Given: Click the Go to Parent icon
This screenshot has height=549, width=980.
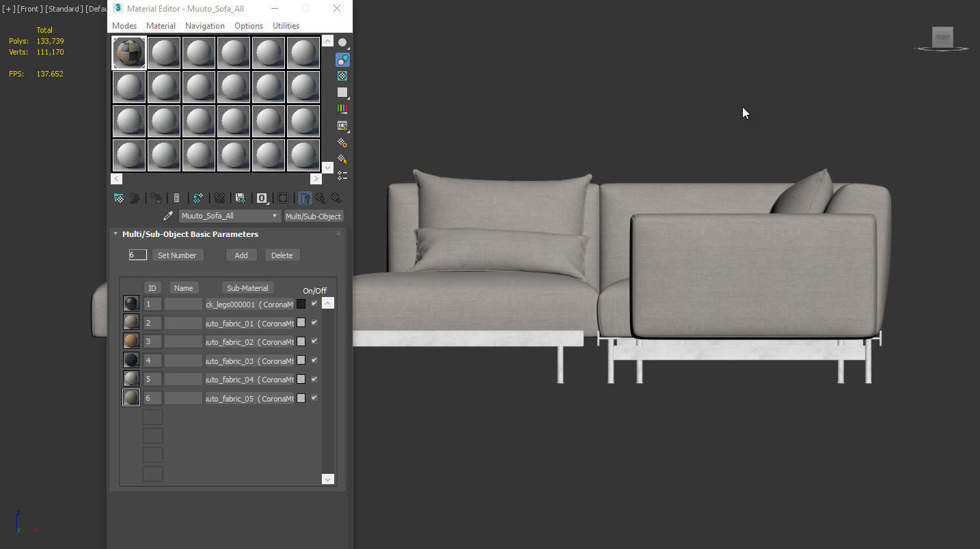Looking at the screenshot, I should coord(321,198).
